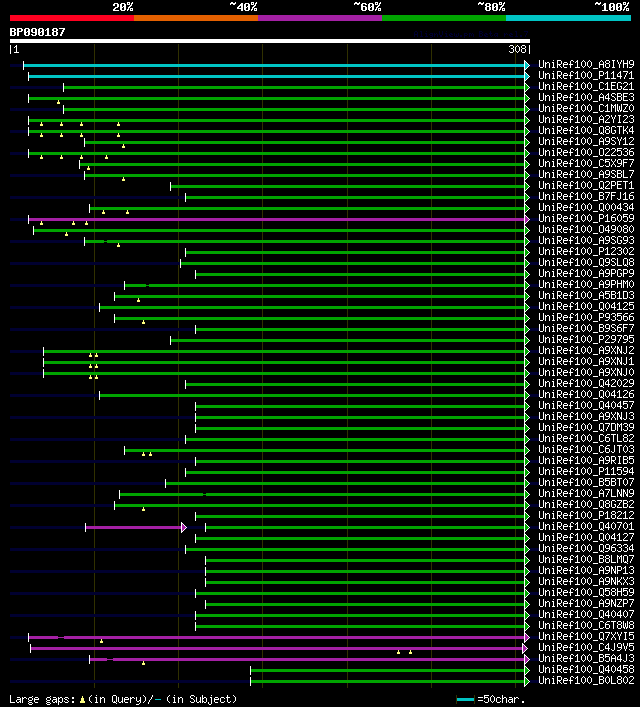Open hit UniRef100_Q42029
The height and width of the screenshot is (707, 640).
click(586, 383)
